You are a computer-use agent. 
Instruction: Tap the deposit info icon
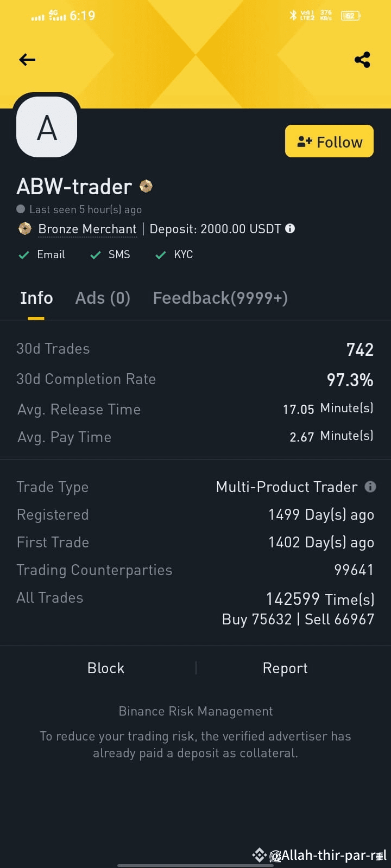click(290, 228)
